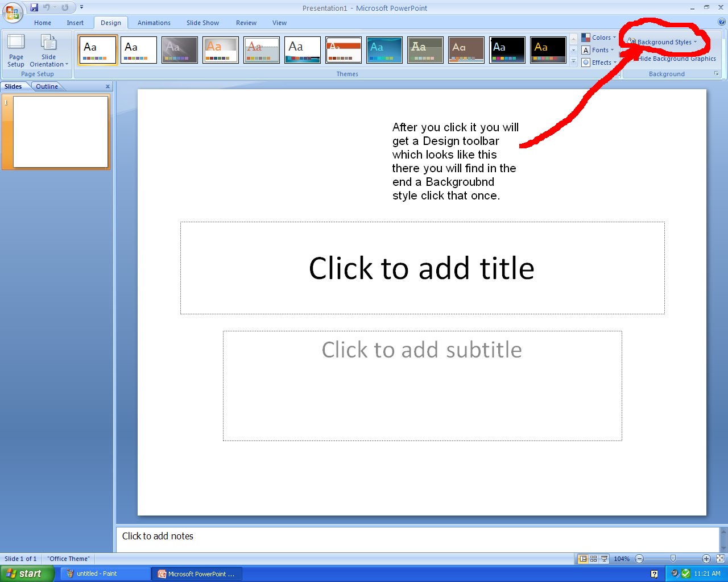This screenshot has width=728, height=582.
Task: Click the "Slide 1 of 1" status text
Action: 20,559
